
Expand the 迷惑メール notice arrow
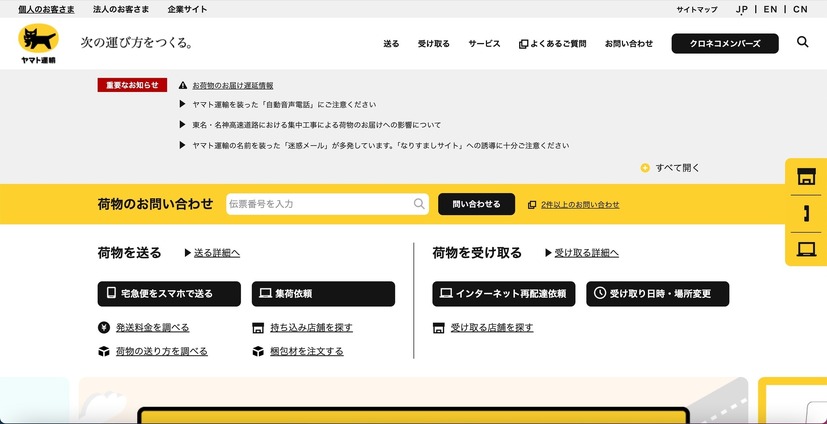tap(182, 145)
